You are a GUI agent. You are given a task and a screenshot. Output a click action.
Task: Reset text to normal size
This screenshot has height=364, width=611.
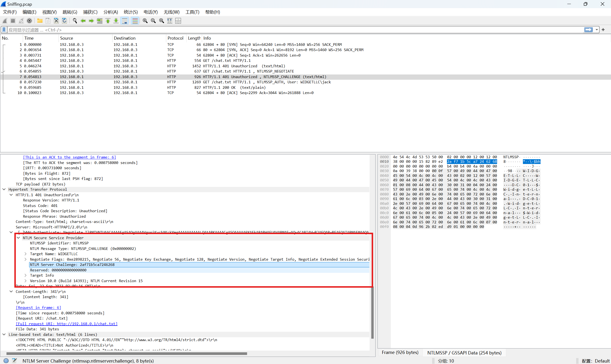tap(162, 21)
